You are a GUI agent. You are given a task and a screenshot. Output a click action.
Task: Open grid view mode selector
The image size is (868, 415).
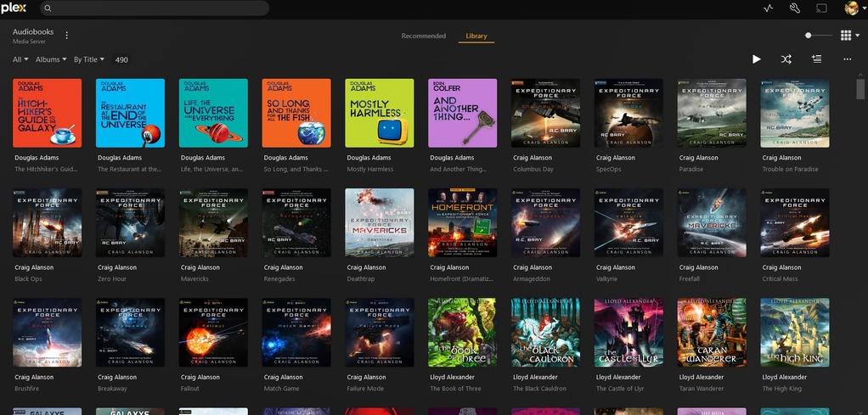coord(849,36)
